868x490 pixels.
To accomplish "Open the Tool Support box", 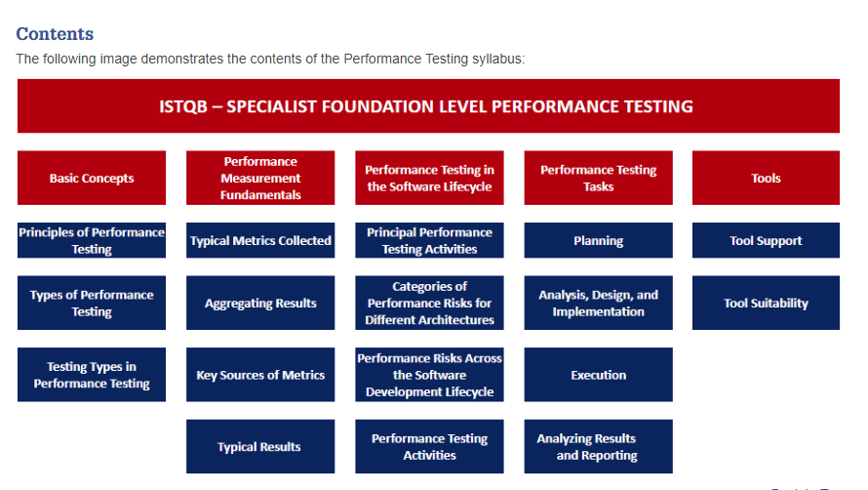I will (x=766, y=240).
